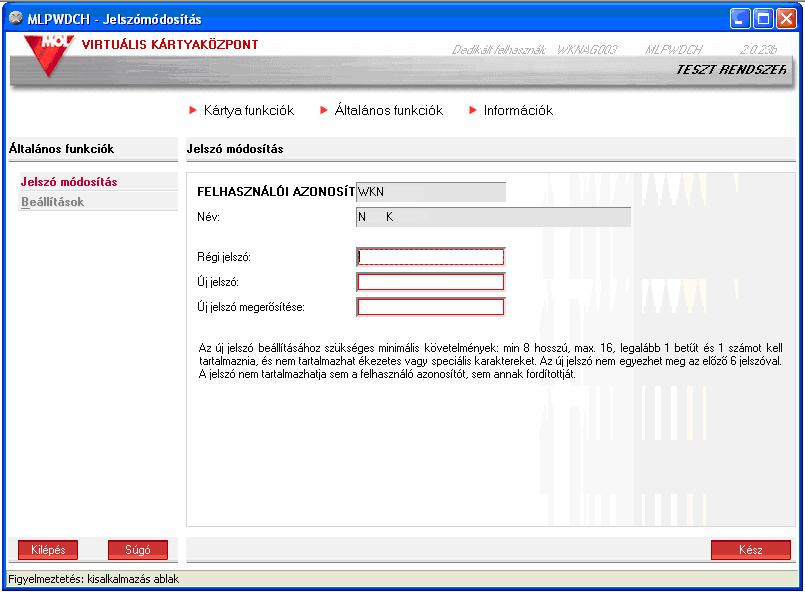Click into the Régi jelszó field

[430, 257]
